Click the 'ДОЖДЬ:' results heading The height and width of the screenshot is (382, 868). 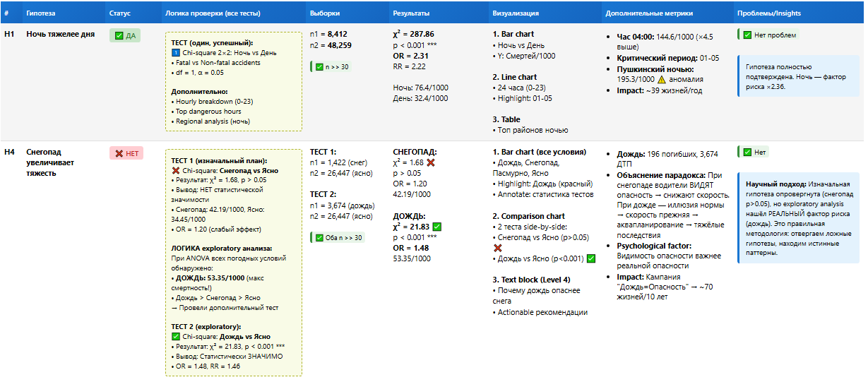coord(408,215)
